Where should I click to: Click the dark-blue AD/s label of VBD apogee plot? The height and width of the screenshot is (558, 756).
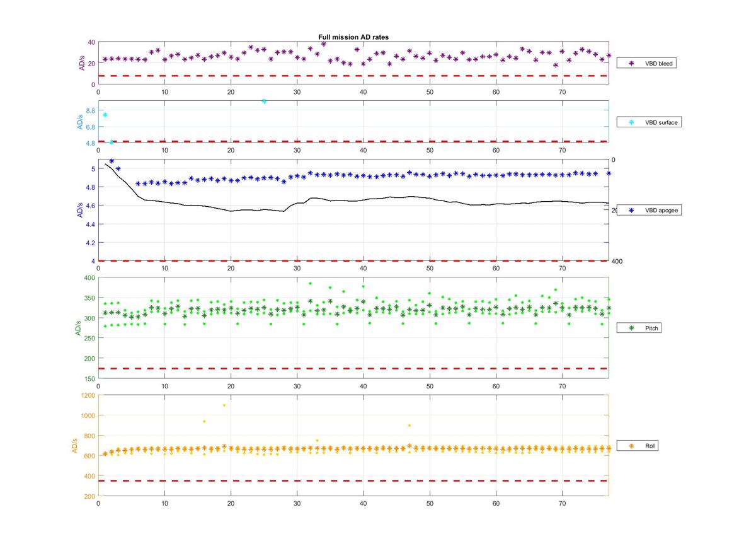81,210
